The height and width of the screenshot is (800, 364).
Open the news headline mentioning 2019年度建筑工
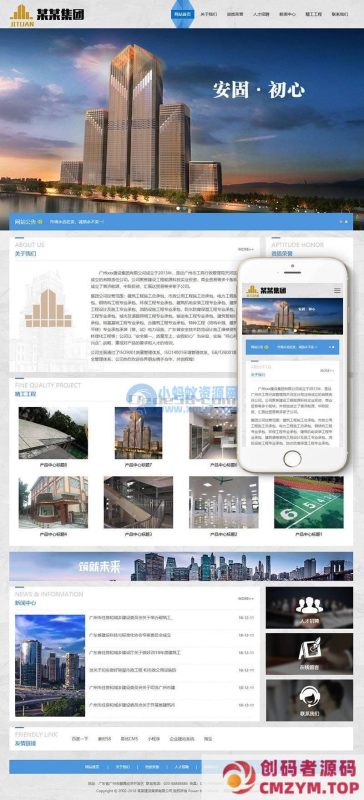(135, 653)
